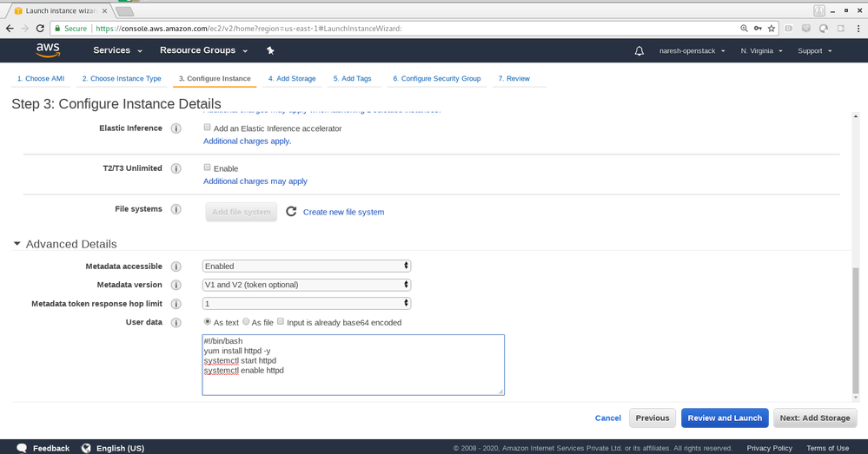Collapse the Advanced Details section
The image size is (868, 454).
(x=17, y=245)
